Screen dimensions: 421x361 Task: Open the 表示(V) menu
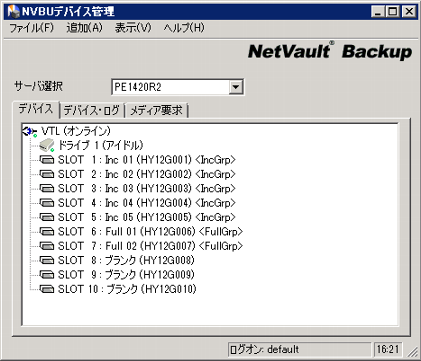(133, 28)
